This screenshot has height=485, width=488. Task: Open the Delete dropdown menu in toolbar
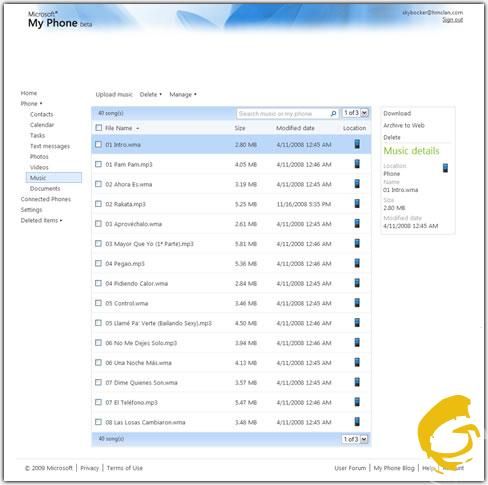click(x=151, y=94)
